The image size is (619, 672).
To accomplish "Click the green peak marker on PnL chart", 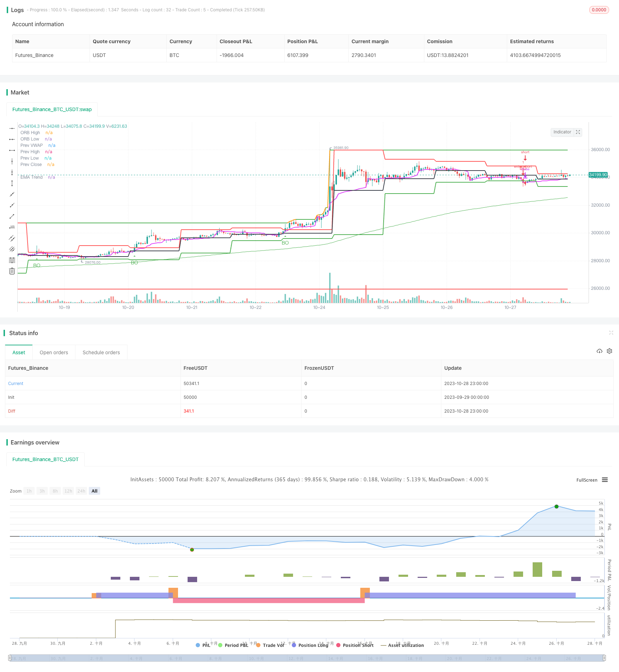I will coord(557,506).
